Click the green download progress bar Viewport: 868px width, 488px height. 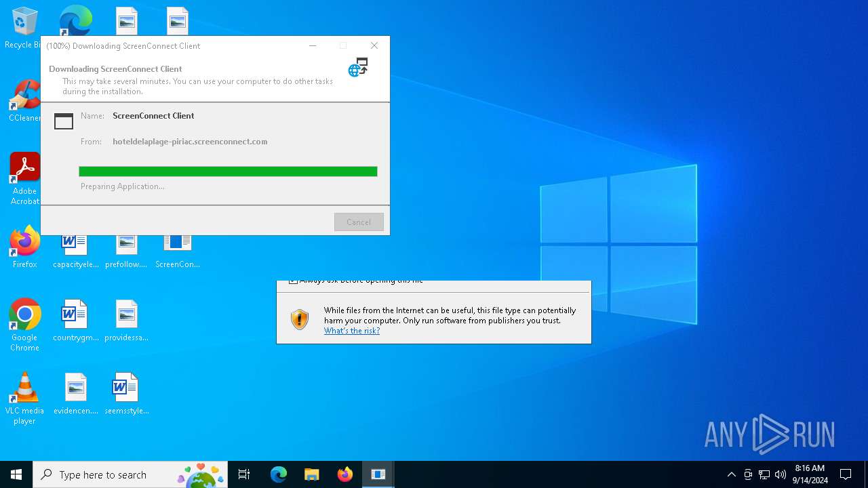tap(228, 171)
